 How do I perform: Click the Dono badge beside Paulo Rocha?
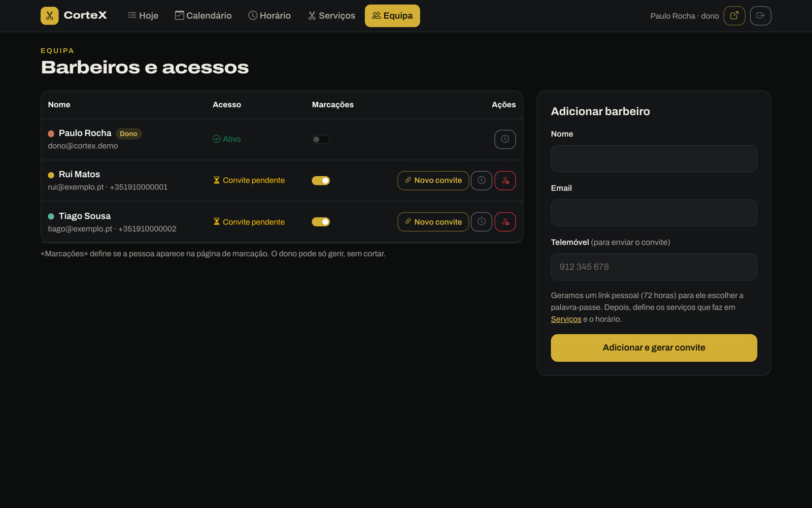(x=128, y=134)
